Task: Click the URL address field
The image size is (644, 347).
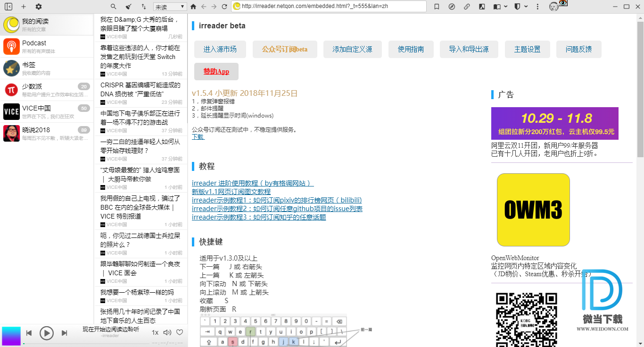Action: [x=329, y=6]
